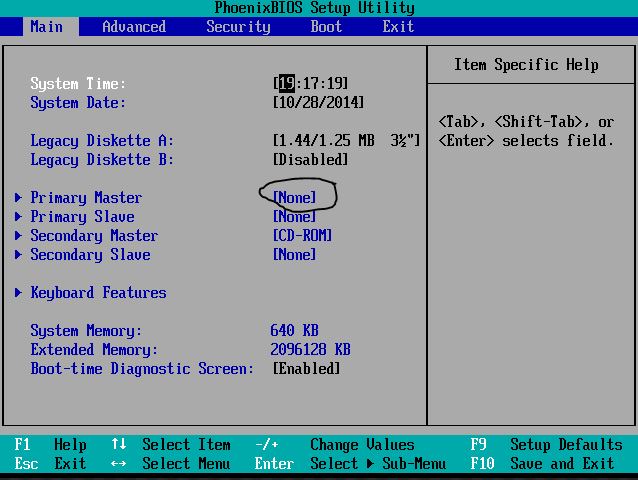The width and height of the screenshot is (638, 480).
Task: Change the Legacy Diskette B Disabled value
Action: [x=310, y=159]
